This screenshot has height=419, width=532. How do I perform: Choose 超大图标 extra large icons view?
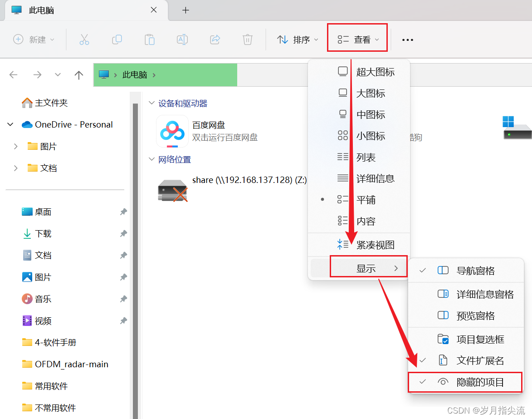pos(359,72)
